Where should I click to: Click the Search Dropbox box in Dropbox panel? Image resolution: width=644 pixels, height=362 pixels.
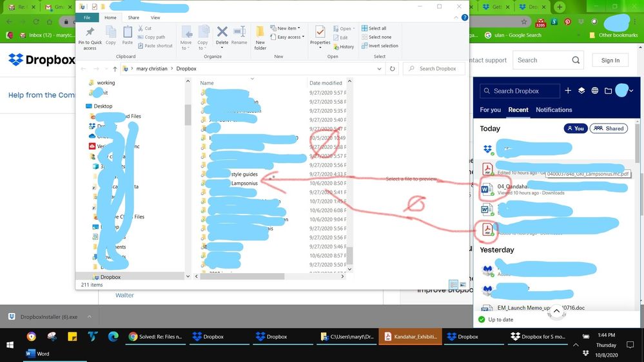coord(520,91)
